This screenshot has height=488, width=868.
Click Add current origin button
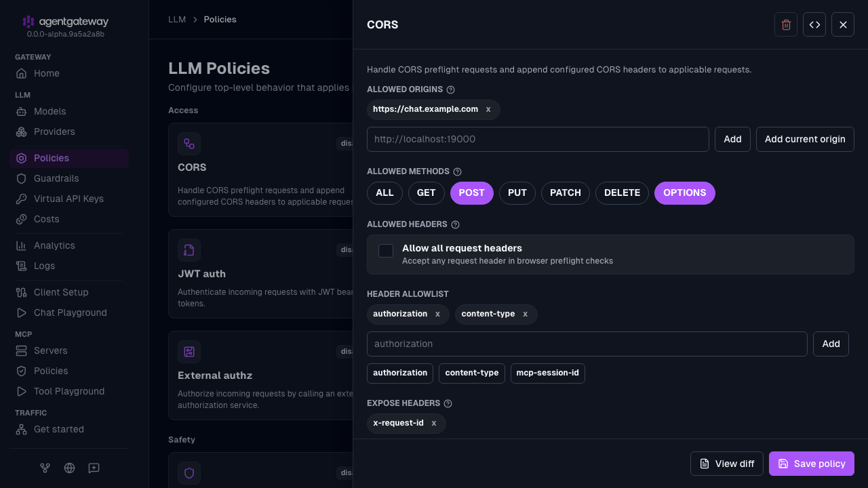pyautogui.click(x=805, y=139)
